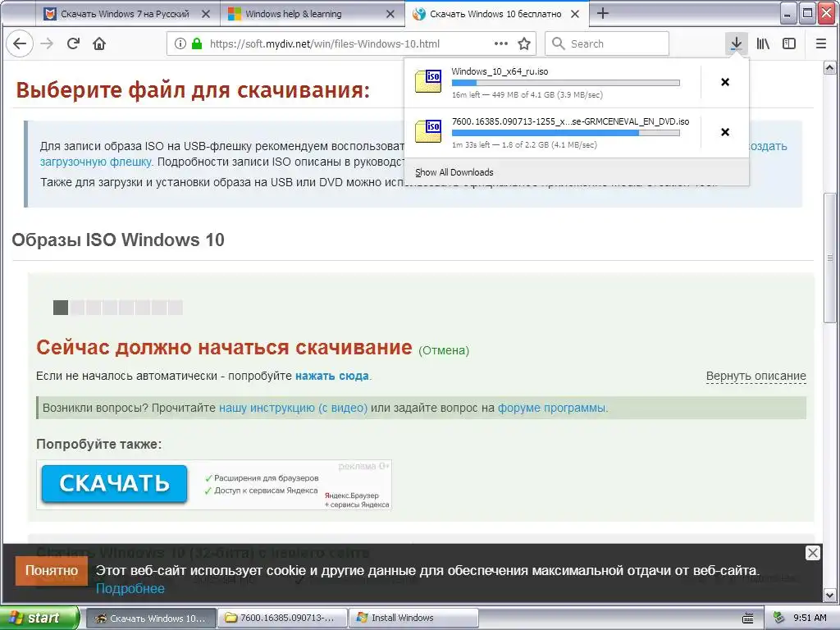Click the Windows_10_x64_ru.iso progress bar
This screenshot has width=840, height=630.
tap(566, 83)
